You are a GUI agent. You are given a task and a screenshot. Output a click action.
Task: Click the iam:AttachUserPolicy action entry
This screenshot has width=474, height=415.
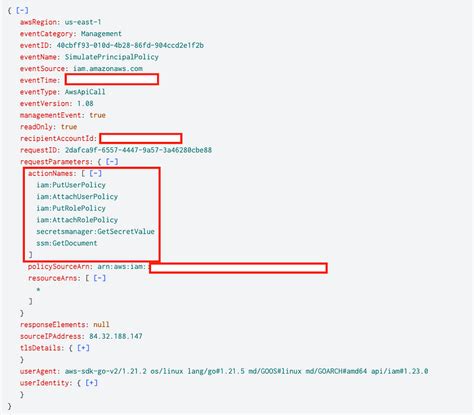[x=77, y=197]
